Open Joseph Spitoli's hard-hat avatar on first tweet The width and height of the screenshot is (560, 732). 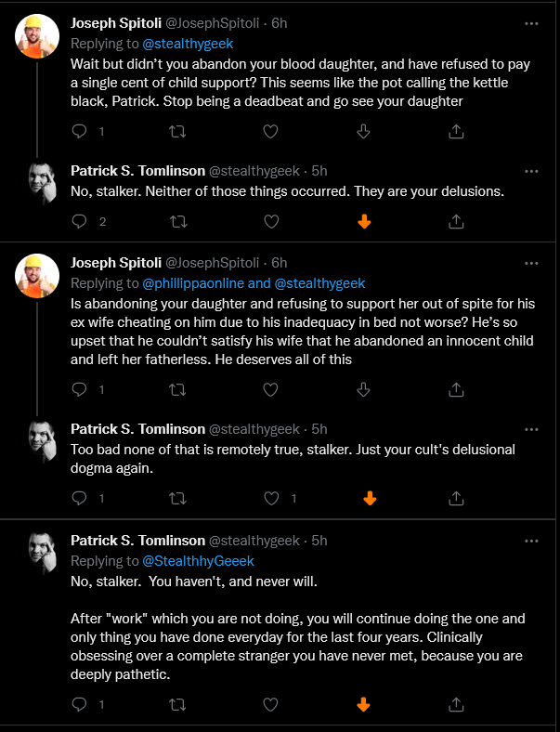[x=37, y=36]
